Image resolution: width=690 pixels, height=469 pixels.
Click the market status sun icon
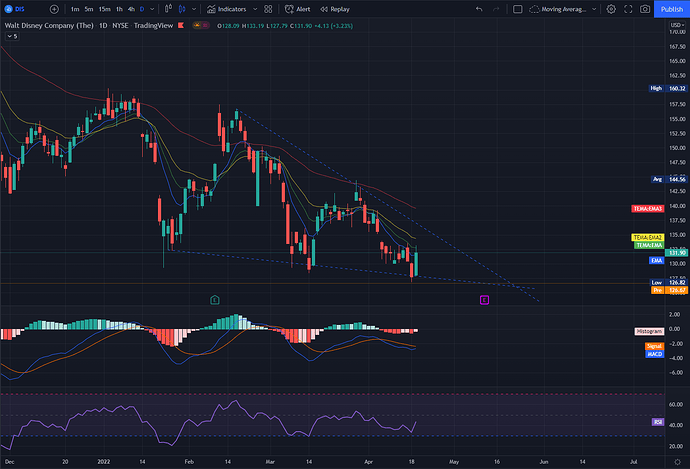pyautogui.click(x=197, y=26)
